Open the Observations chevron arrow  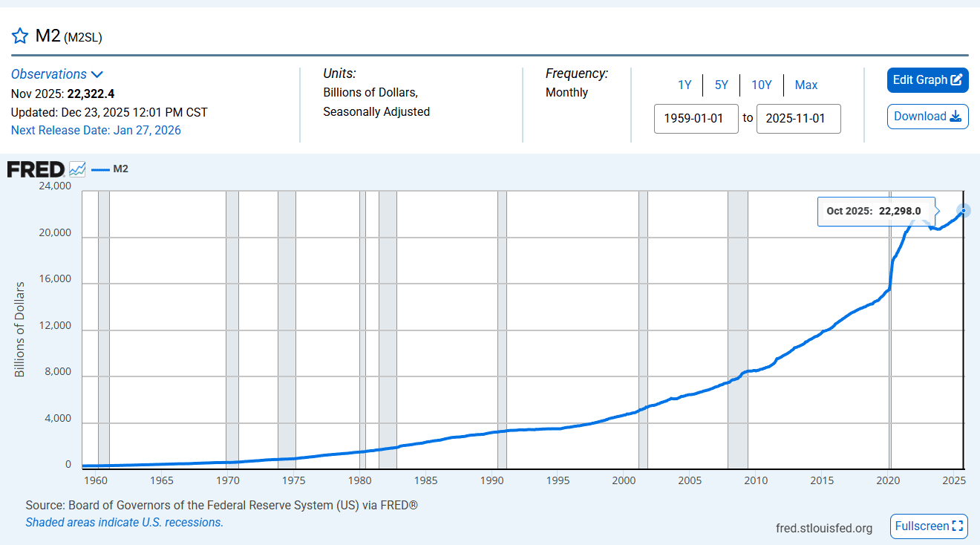tap(97, 74)
